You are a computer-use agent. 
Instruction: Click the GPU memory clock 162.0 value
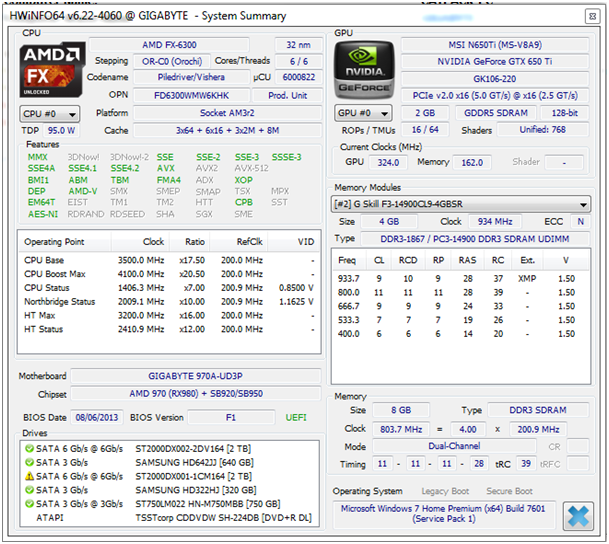[x=472, y=162]
